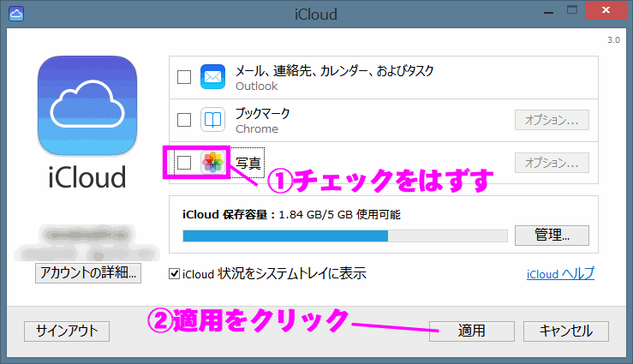The width and height of the screenshot is (633, 364).
Task: Click the Outlook mail envelope icon
Action: coord(212,77)
